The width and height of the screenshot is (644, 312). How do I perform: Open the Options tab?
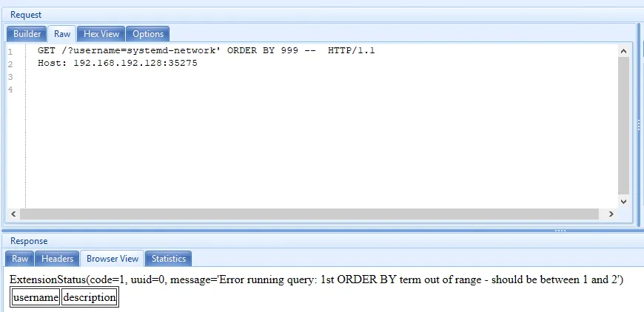tap(148, 34)
